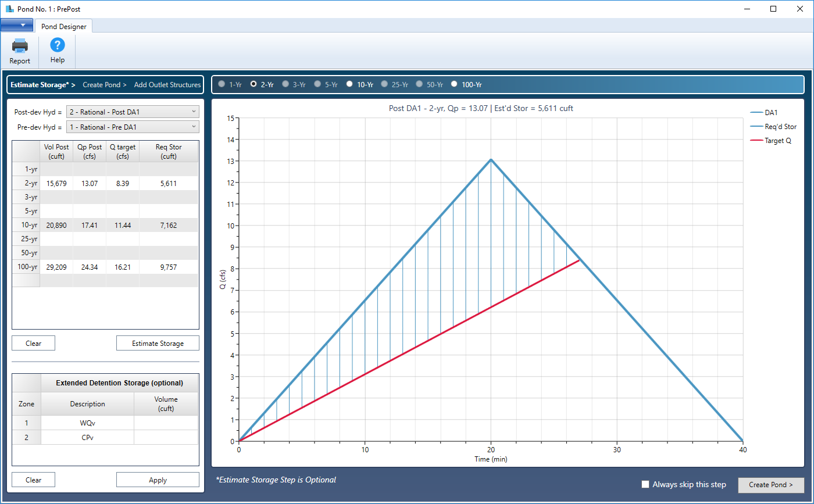This screenshot has height=504, width=814.
Task: Enable the Always skip this step checkbox
Action: tap(645, 484)
